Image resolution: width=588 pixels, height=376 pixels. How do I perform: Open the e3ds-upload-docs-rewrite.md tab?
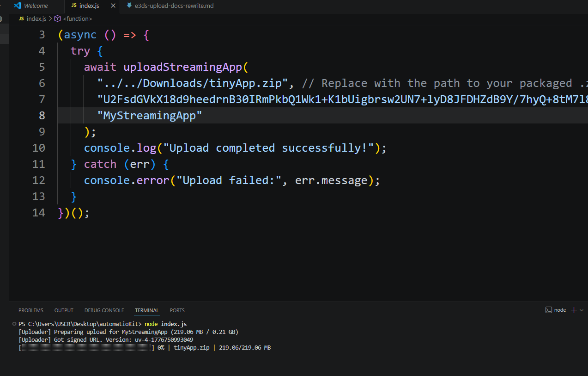tap(174, 6)
